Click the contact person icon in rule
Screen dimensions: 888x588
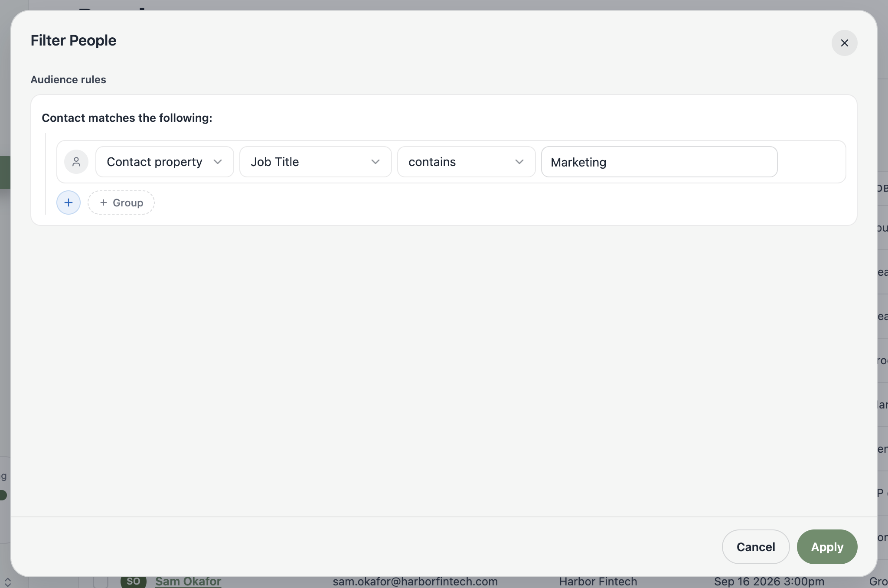tap(76, 162)
